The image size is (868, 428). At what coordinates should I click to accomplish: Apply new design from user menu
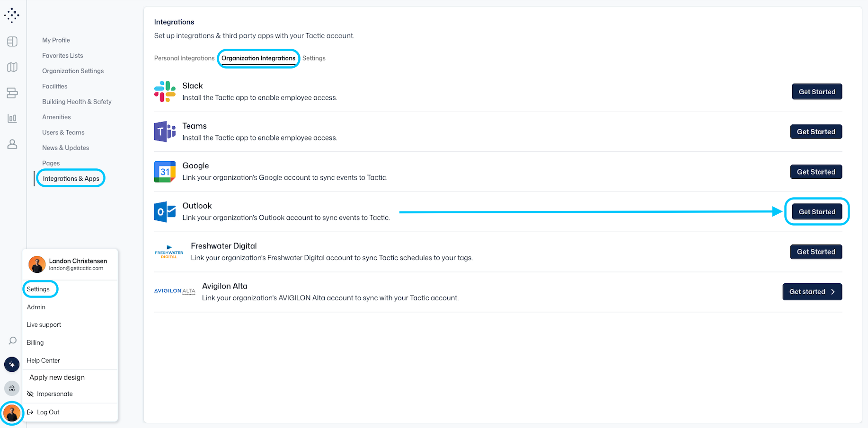coord(57,377)
